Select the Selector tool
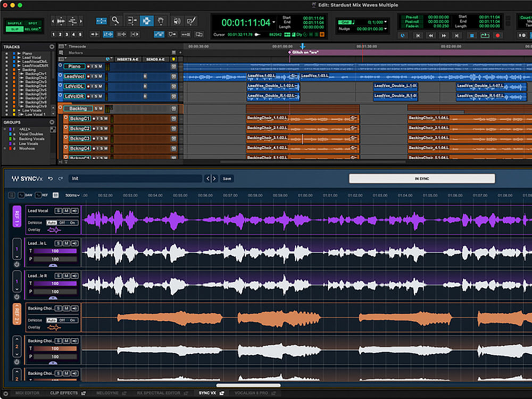Screen dimensions: 532x399 point(147,21)
